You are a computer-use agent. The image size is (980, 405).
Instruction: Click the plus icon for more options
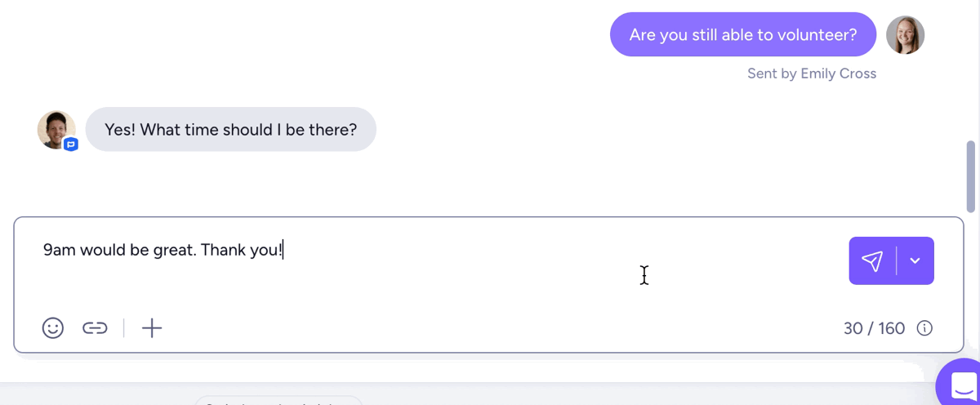152,328
